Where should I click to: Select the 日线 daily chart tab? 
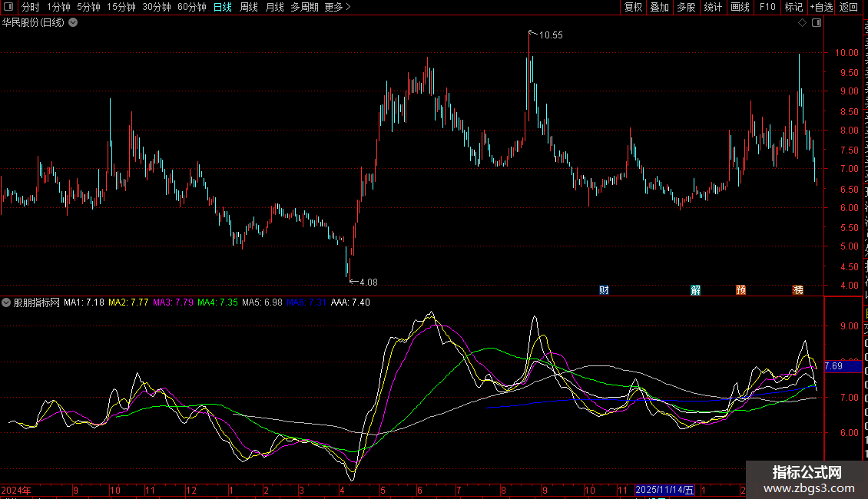(223, 7)
